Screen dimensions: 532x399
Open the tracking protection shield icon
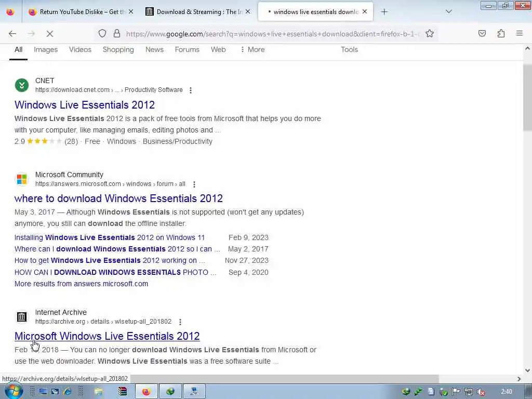(102, 33)
